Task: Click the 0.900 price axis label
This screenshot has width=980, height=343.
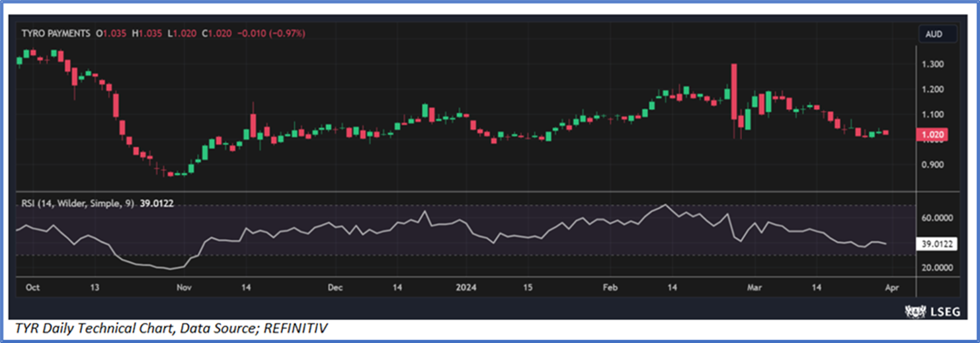Action: [932, 165]
